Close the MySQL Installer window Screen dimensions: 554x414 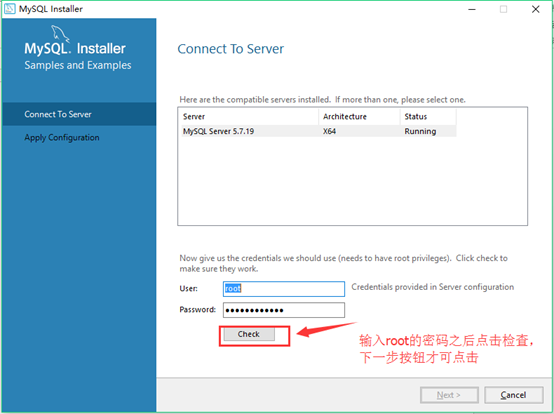(536, 9)
